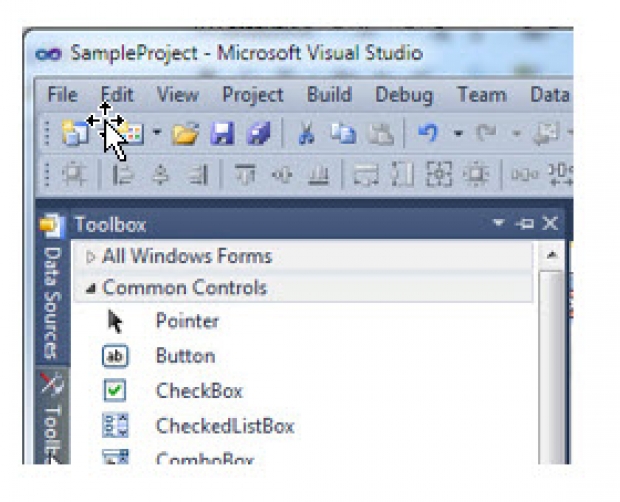Click the Align Lefts layout icon

(123, 175)
